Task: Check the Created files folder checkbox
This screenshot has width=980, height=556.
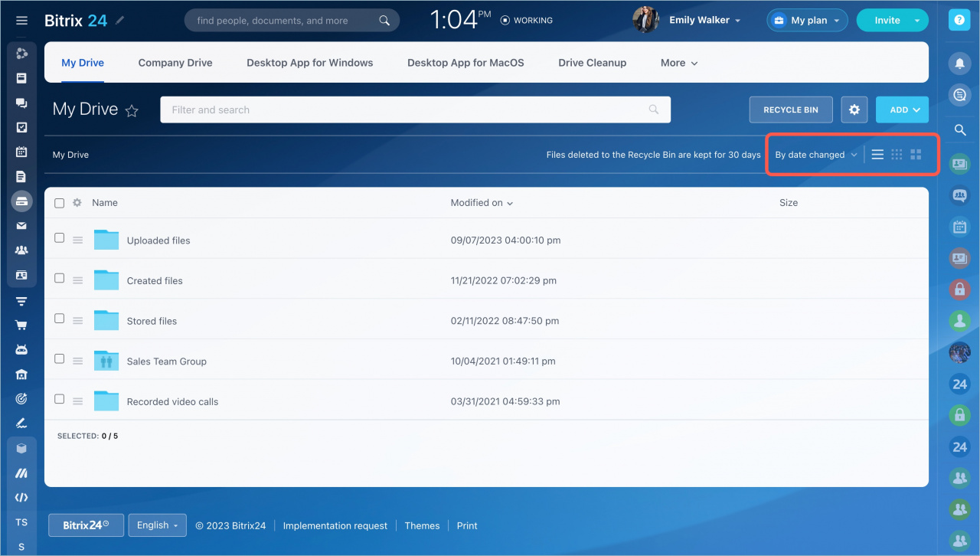Action: pos(60,279)
